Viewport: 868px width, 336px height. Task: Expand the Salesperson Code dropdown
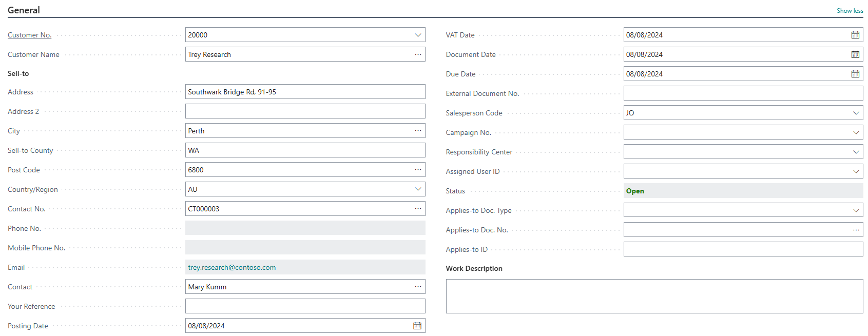(x=856, y=113)
